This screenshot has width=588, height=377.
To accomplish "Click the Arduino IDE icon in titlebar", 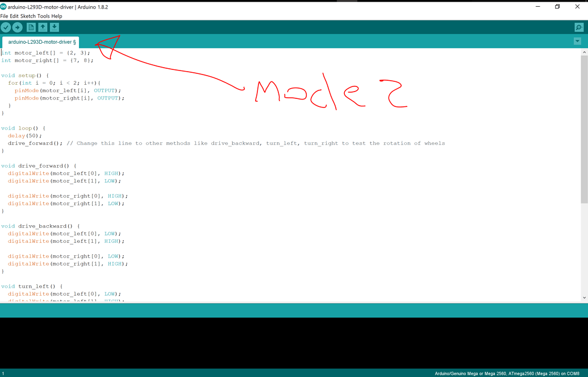I will 5,7.
